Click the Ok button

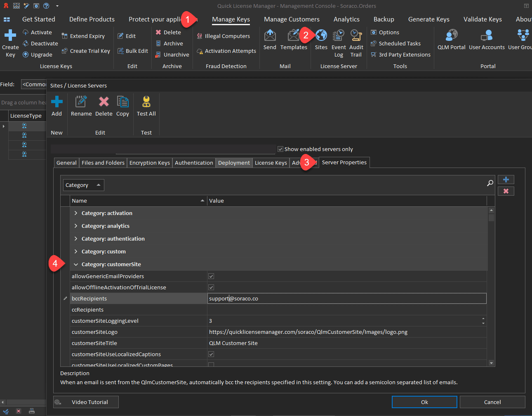pos(424,402)
